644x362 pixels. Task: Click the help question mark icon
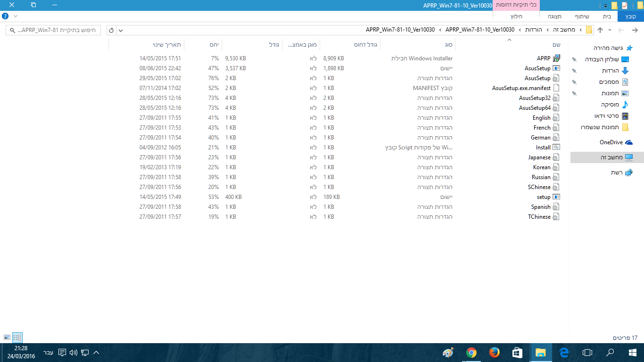(x=5, y=16)
